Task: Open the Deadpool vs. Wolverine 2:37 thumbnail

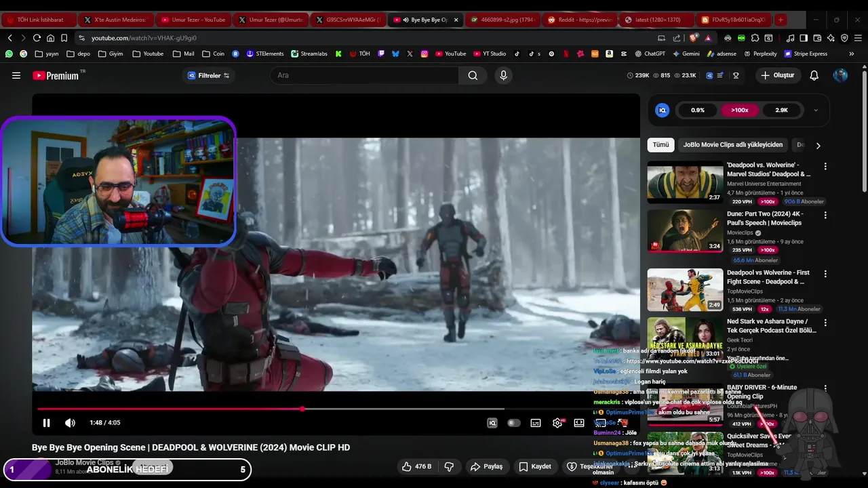Action: tap(685, 182)
